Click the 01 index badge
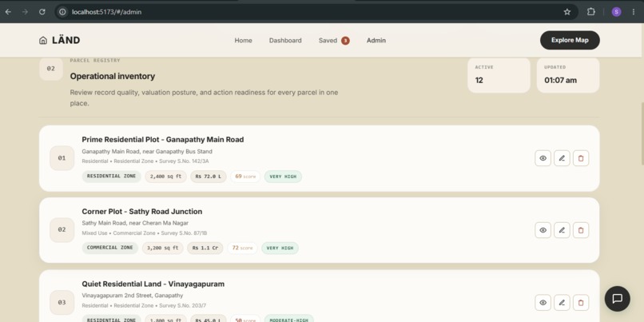 click(x=62, y=158)
